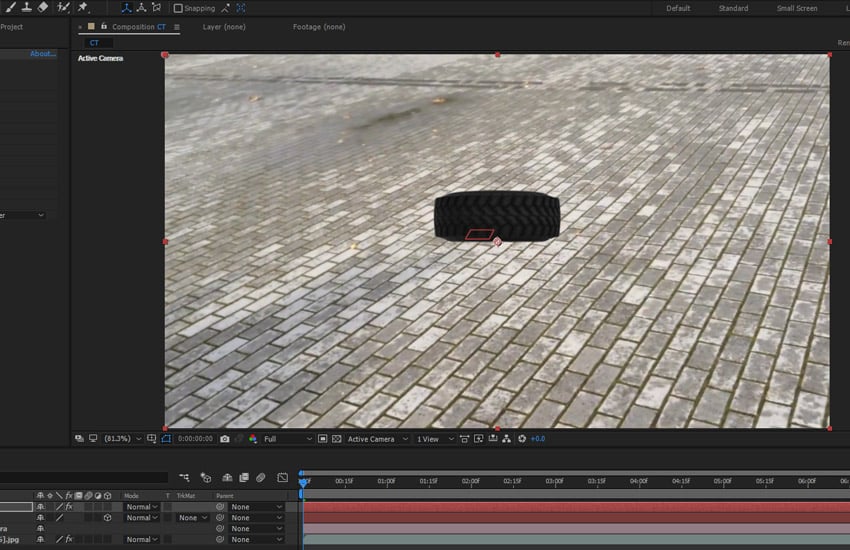The width and height of the screenshot is (850, 550).
Task: Select the Eraser tool
Action: pyautogui.click(x=42, y=7)
